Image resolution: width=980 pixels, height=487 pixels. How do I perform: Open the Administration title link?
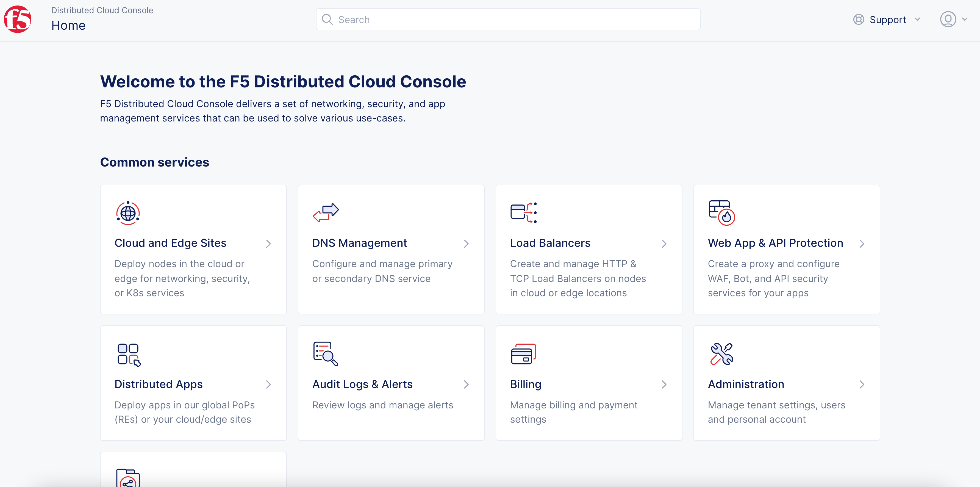[x=746, y=384]
